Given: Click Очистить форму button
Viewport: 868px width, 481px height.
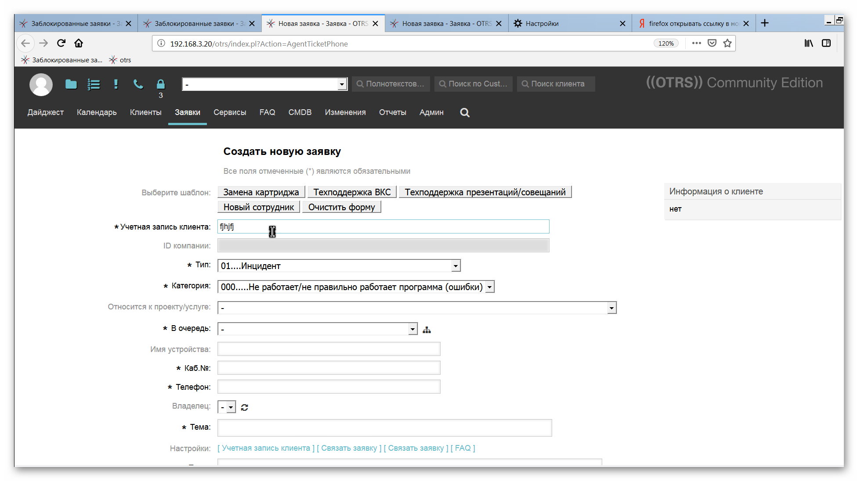Looking at the screenshot, I should [x=341, y=207].
